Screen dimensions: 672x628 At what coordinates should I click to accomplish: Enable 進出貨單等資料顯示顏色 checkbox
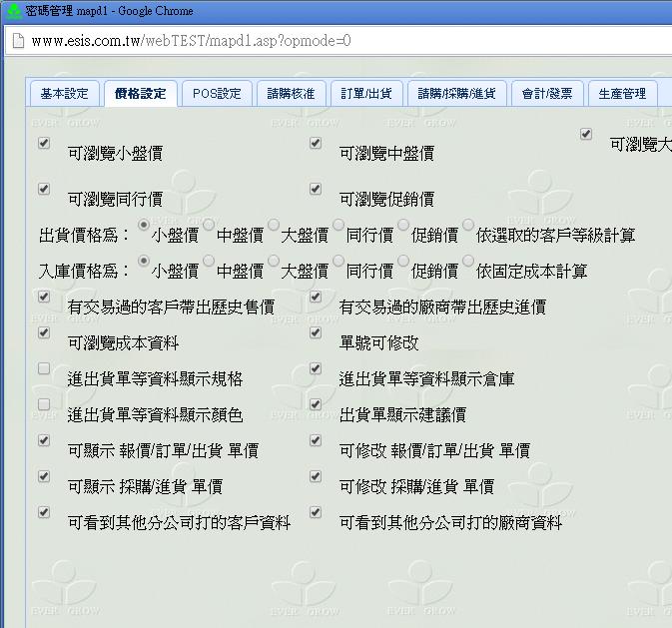point(44,404)
